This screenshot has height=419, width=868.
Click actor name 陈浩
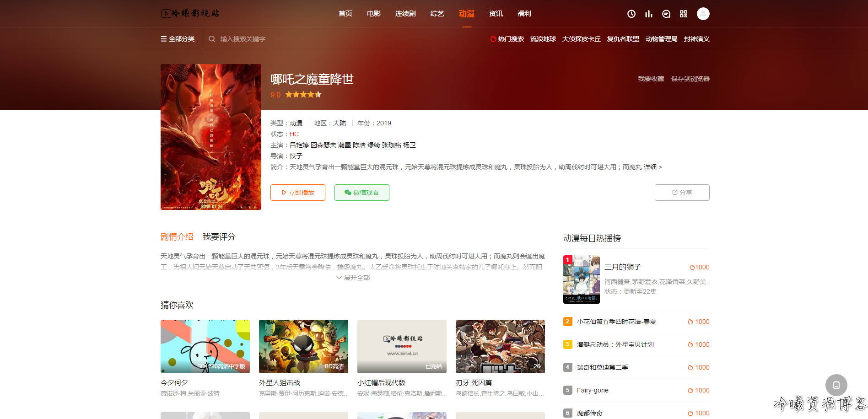coord(359,145)
